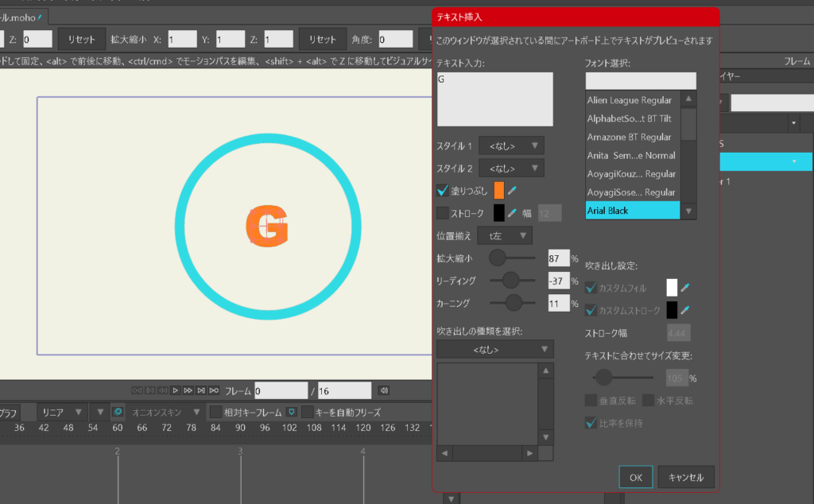Click the テキスト入力 text box
This screenshot has height=504, width=814.
[x=494, y=99]
